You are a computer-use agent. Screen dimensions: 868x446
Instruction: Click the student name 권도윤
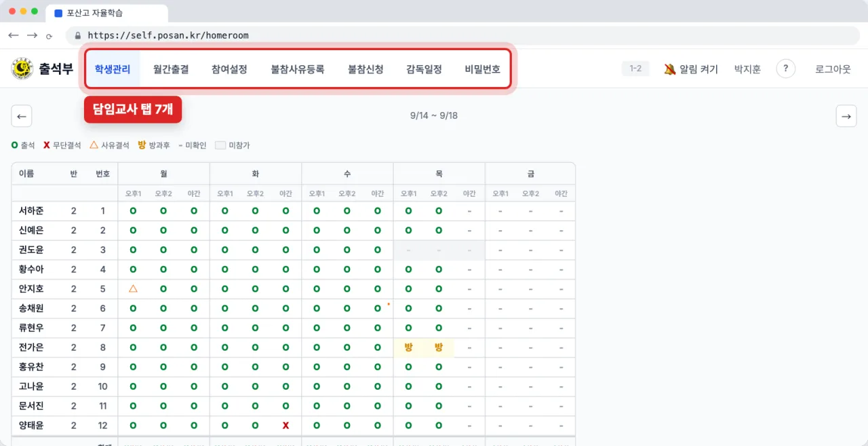pos(31,250)
